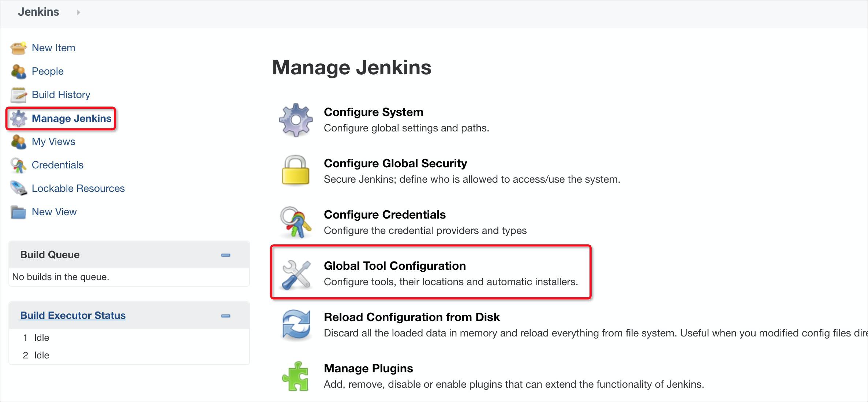
Task: Collapse the Build Queue panel
Action: (226, 255)
